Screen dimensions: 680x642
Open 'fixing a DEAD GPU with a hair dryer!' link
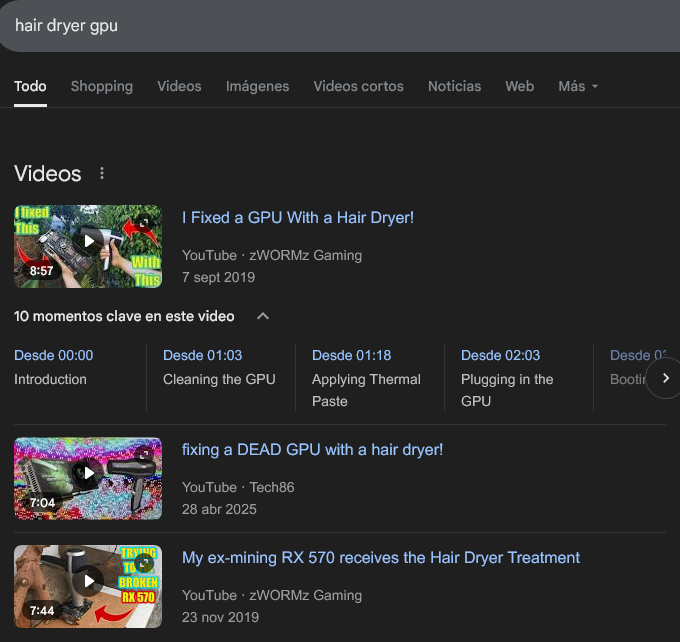pos(312,450)
